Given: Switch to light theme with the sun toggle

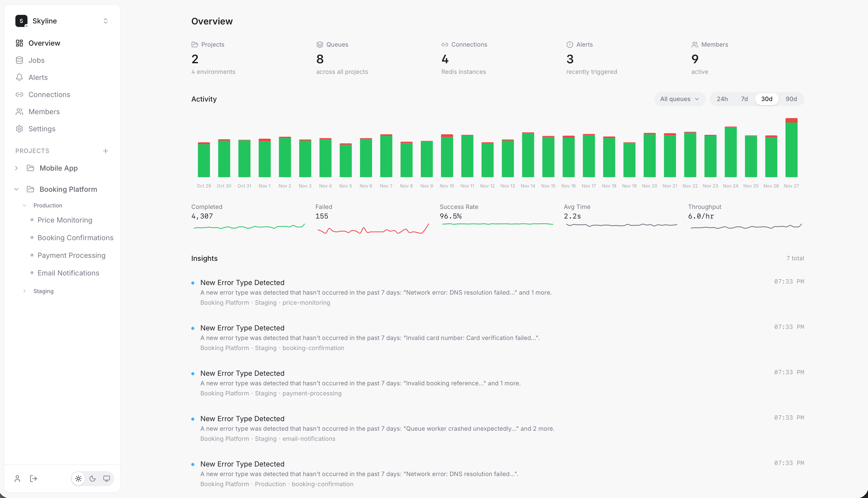Looking at the screenshot, I should (x=78, y=479).
